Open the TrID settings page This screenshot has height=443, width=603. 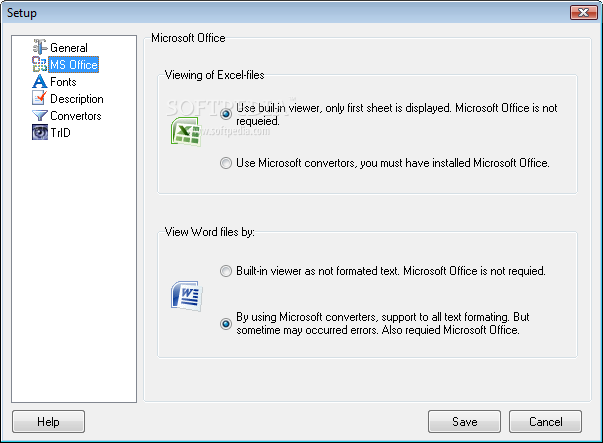pos(60,133)
